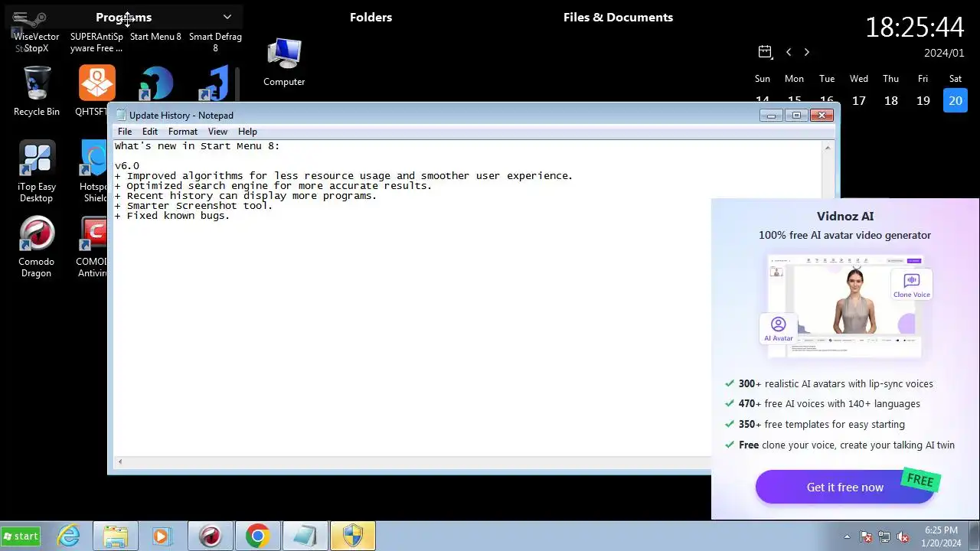The width and height of the screenshot is (980, 551).
Task: Launch the blue round shortcut under Start Menu 8
Action: [x=156, y=83]
